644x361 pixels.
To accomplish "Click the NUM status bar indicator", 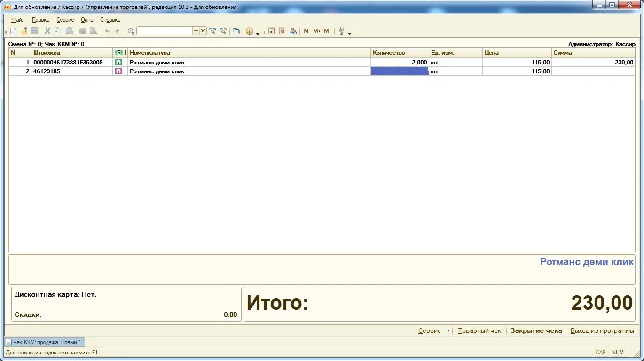I will pyautogui.click(x=618, y=352).
